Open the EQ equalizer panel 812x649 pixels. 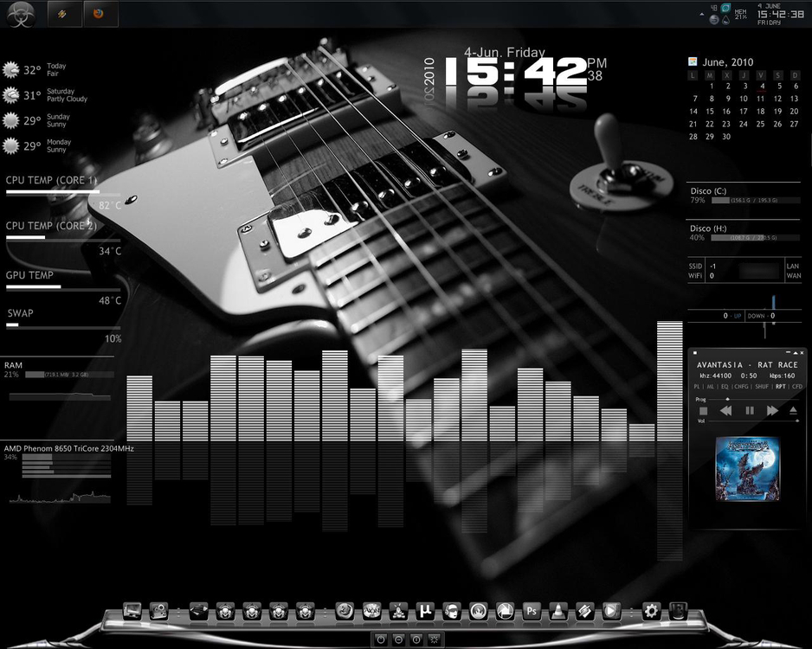(x=725, y=387)
